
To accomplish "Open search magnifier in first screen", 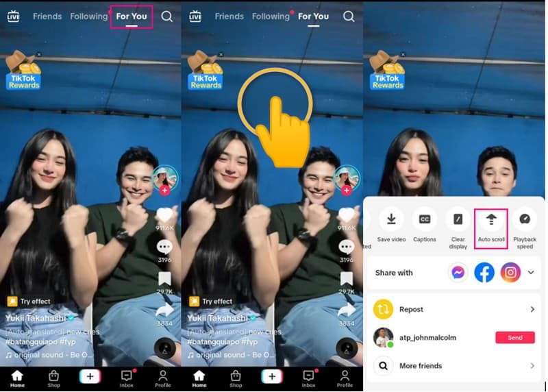I will point(167,16).
